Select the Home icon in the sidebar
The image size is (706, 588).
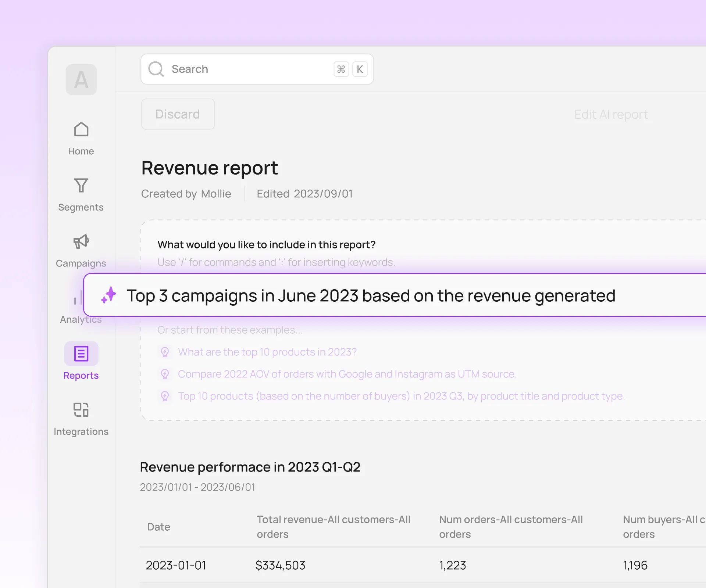[x=81, y=130]
